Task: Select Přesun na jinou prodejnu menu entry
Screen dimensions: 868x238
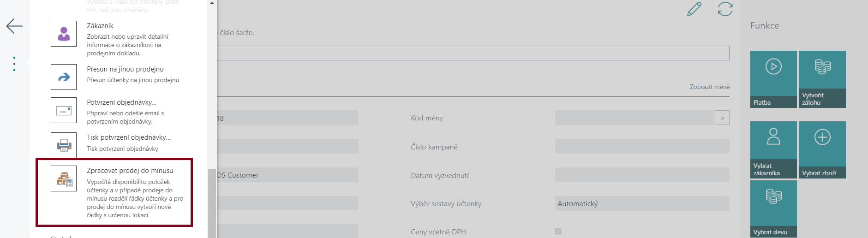Action: click(x=114, y=75)
